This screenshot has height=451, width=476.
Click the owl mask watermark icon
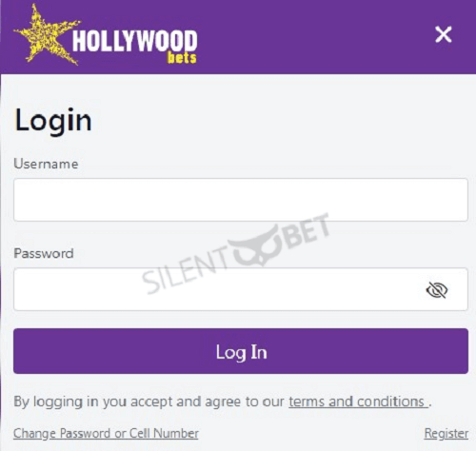[x=255, y=245]
